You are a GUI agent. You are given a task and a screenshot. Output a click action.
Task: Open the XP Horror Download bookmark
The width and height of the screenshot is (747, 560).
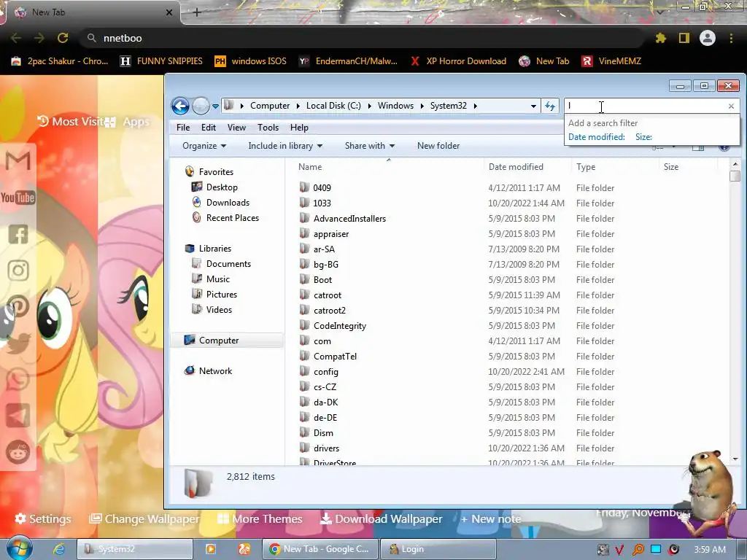[458, 61]
